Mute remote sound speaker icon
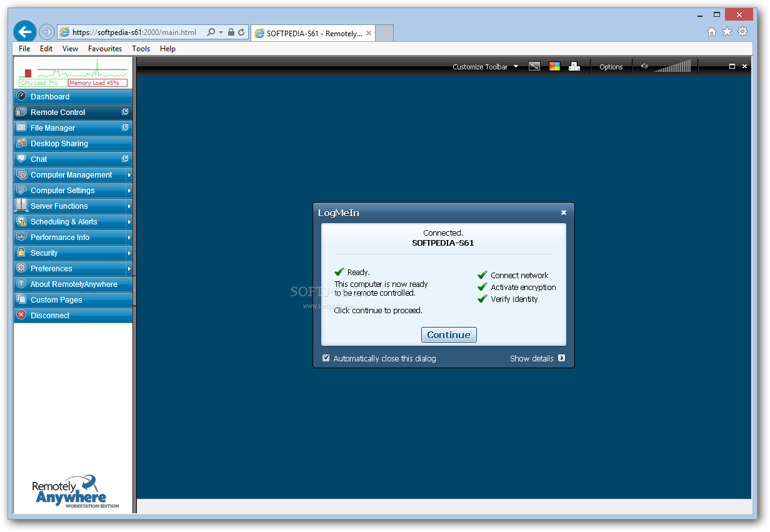This screenshot has height=532, width=770. (645, 66)
